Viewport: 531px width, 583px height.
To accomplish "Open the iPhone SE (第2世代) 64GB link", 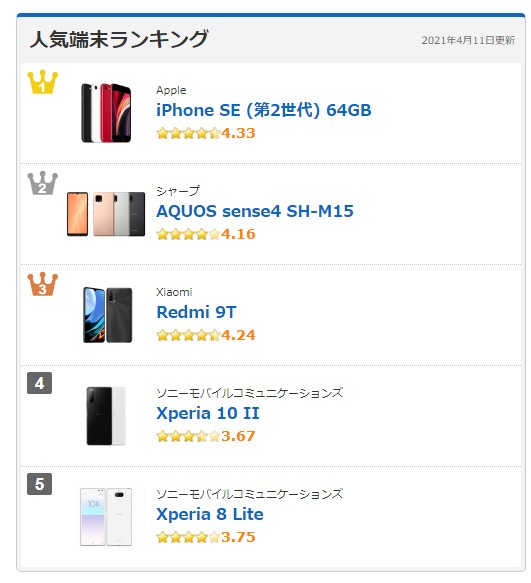I will coord(264,110).
